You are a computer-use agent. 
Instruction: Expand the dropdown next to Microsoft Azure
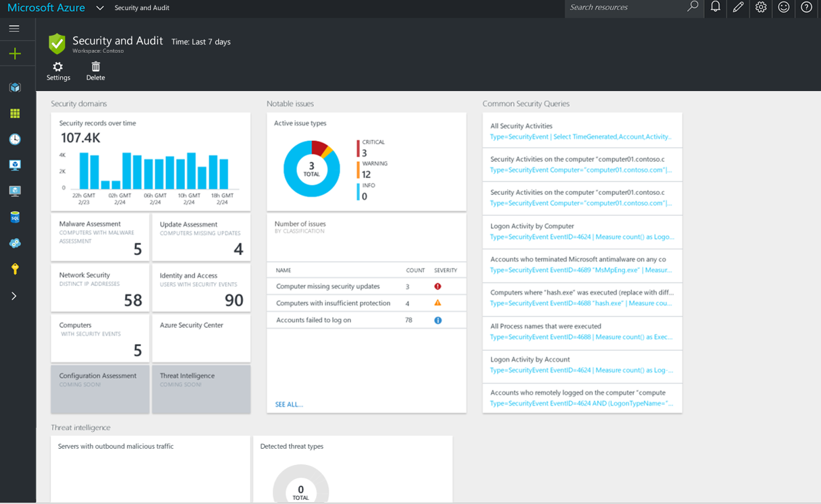click(x=100, y=9)
